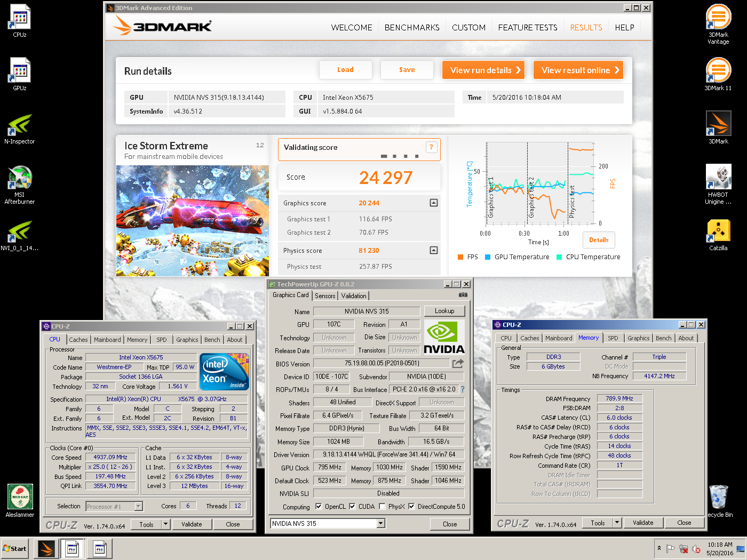Open the Processor #1 selection dropdown
Viewport: 747px width, 560px height.
[139, 507]
